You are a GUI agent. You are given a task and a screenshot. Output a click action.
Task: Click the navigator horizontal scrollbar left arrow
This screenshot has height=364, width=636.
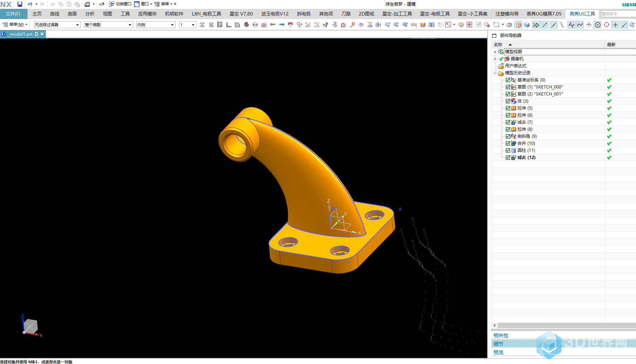(495, 326)
